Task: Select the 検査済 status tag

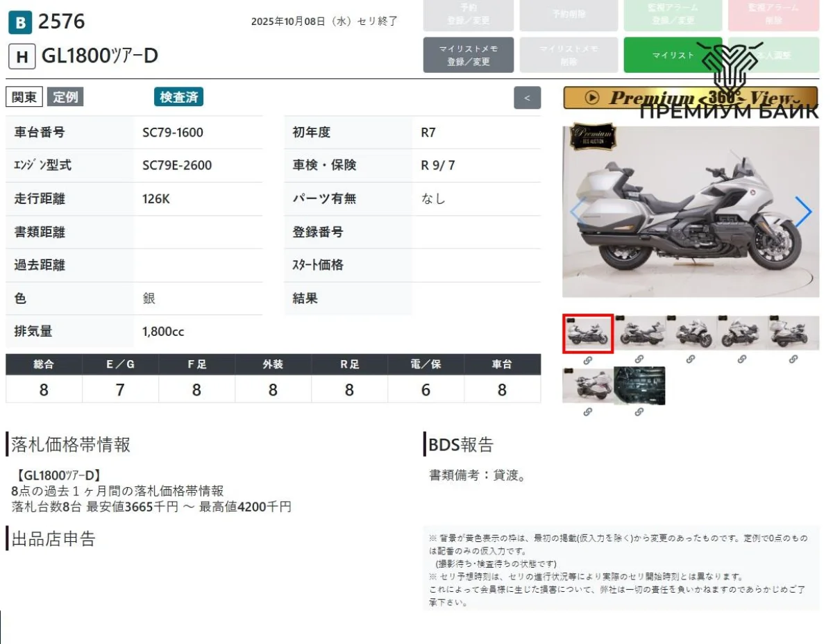Action: tap(178, 97)
